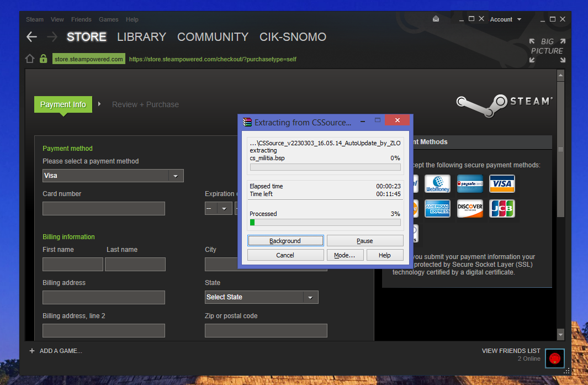The height and width of the screenshot is (385, 588).
Task: Switch to the LIBRARY tab
Action: tap(142, 37)
